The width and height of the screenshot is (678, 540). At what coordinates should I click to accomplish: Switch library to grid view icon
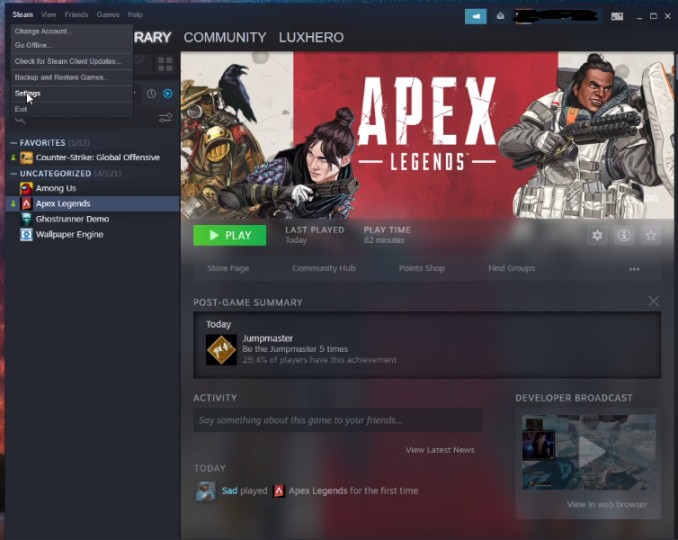coord(165,64)
